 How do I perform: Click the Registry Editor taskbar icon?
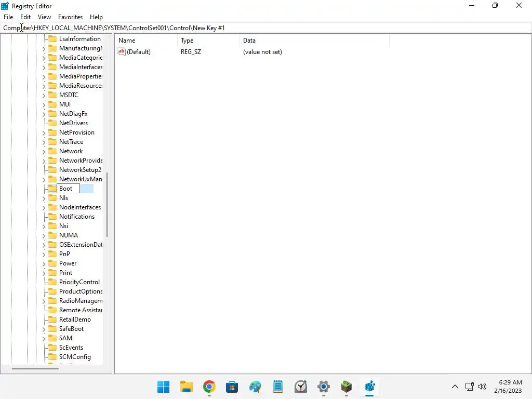pos(369,387)
